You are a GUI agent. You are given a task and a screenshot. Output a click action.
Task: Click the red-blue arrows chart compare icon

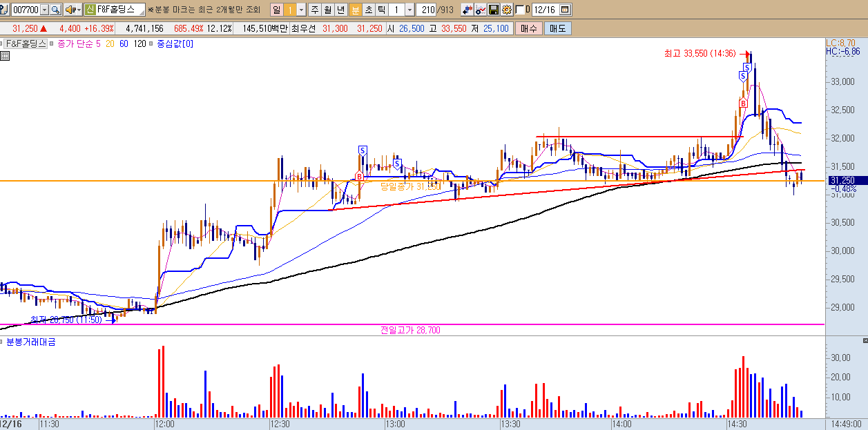coord(467,10)
